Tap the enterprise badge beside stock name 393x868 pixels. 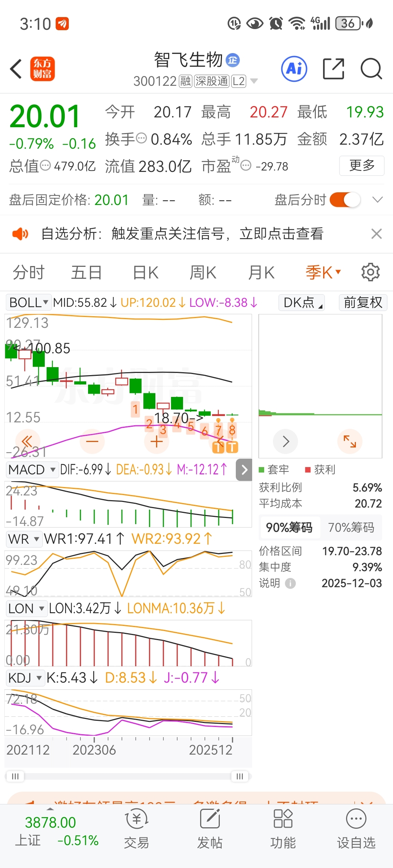pos(233,60)
